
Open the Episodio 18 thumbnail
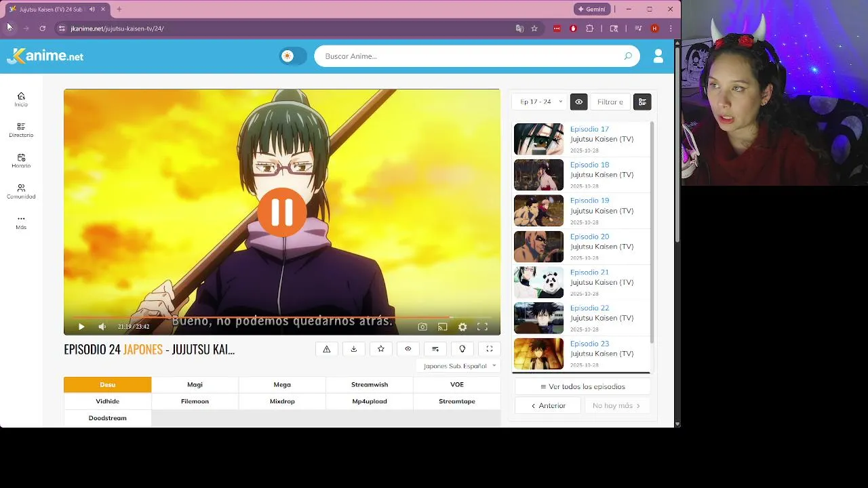538,175
